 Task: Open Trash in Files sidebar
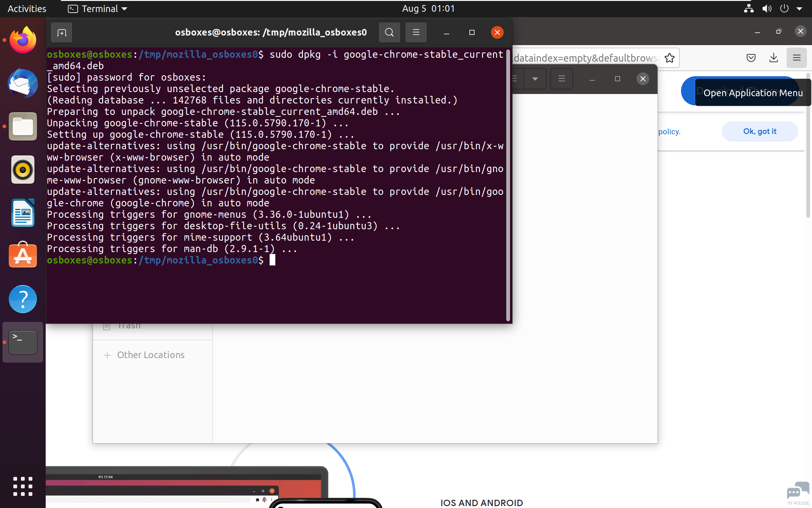pyautogui.click(x=129, y=325)
